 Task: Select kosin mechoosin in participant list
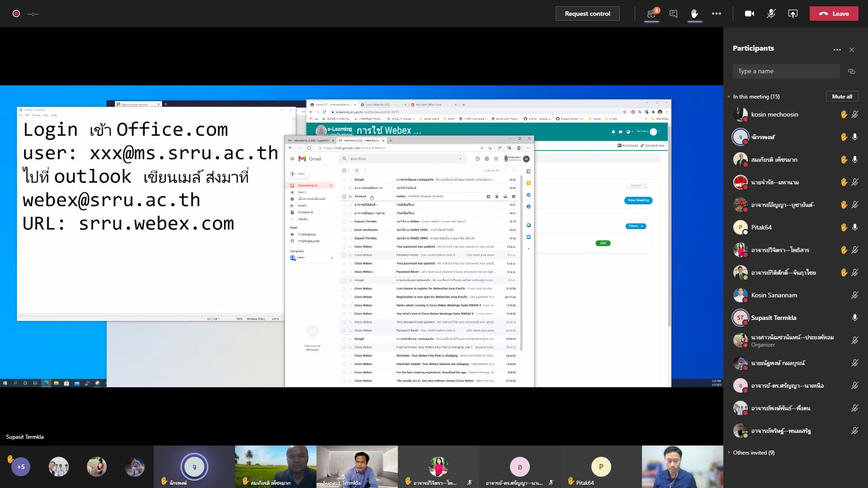coord(774,114)
